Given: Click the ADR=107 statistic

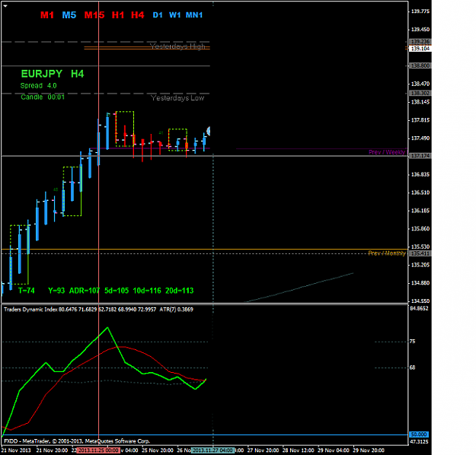Looking at the screenshot, I should [x=85, y=291].
